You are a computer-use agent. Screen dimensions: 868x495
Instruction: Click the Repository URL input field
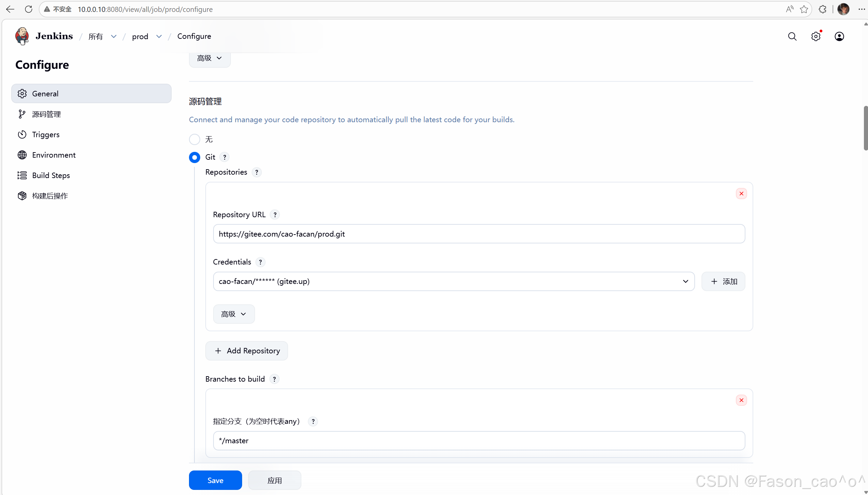point(478,234)
